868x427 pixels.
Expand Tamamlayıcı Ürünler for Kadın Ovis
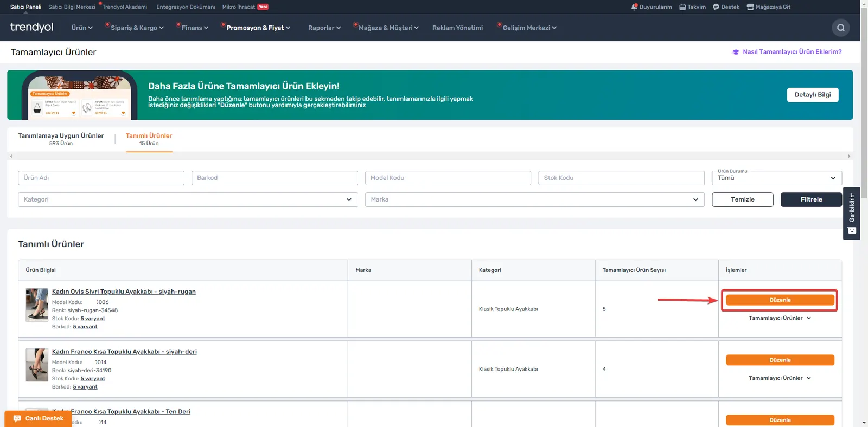tap(780, 318)
